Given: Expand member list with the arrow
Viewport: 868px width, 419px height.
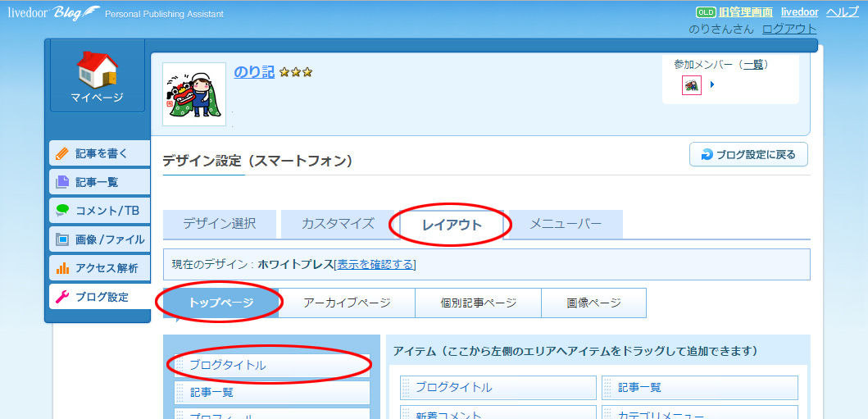Looking at the screenshot, I should 712,84.
